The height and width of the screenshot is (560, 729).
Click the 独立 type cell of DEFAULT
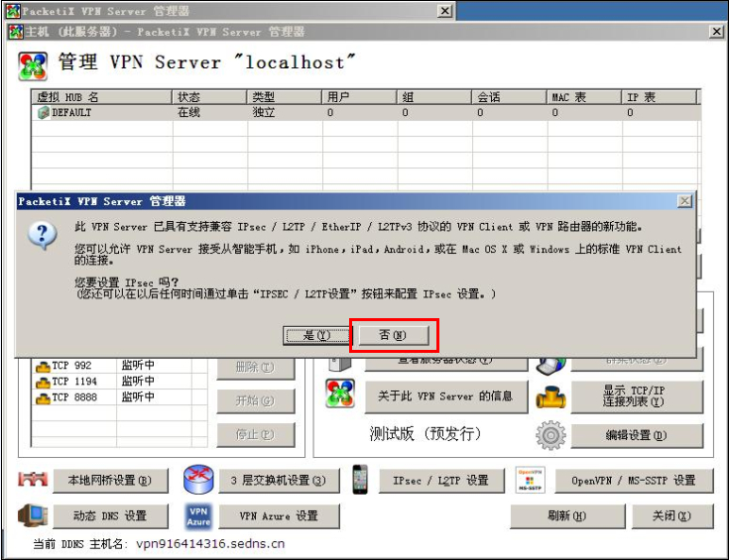264,112
